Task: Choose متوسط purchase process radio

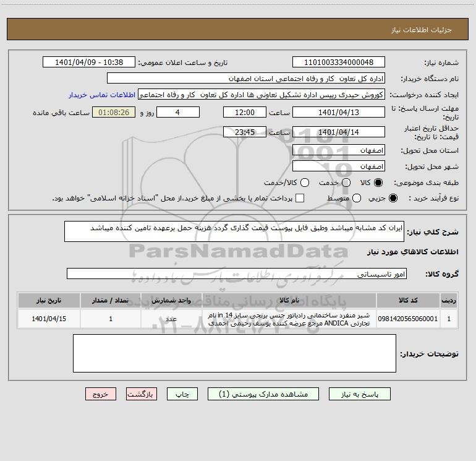Action: (x=357, y=198)
